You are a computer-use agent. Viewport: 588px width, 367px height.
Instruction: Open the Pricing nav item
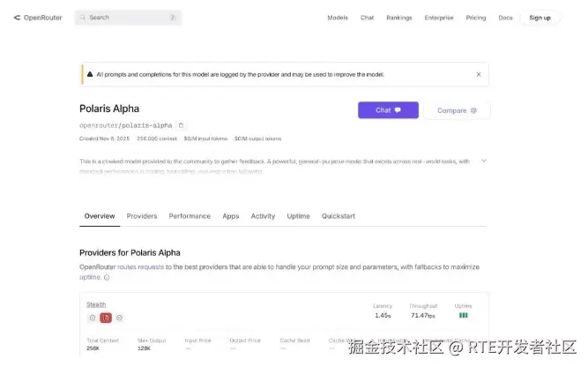click(475, 18)
